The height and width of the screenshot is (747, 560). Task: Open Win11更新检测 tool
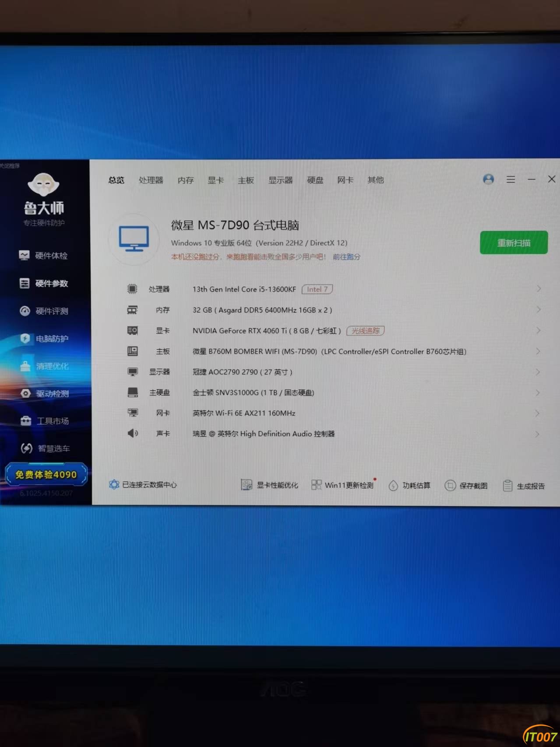coord(342,485)
